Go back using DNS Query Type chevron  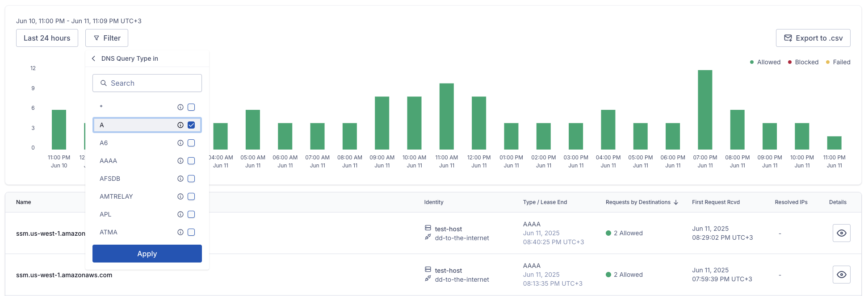[x=94, y=58]
